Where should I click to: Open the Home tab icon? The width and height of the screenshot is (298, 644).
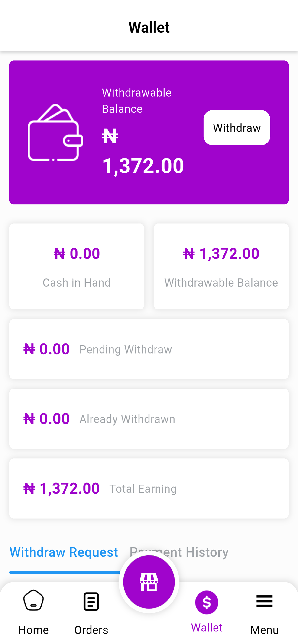[x=33, y=600]
